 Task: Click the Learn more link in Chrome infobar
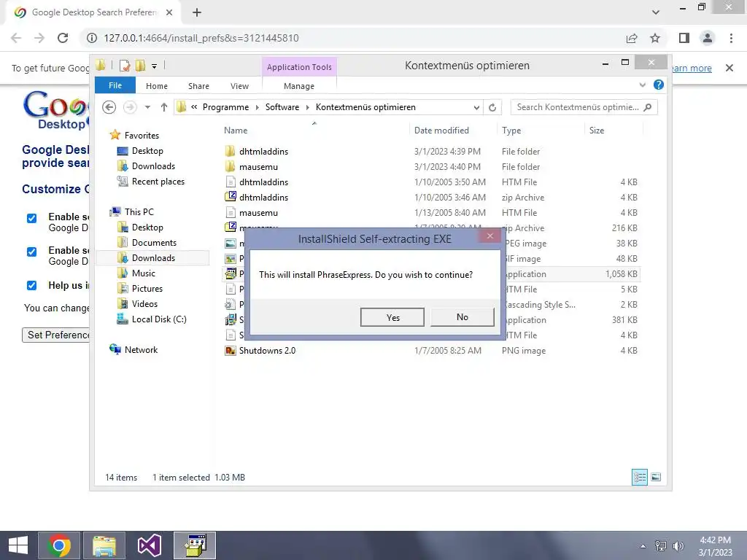[690, 68]
